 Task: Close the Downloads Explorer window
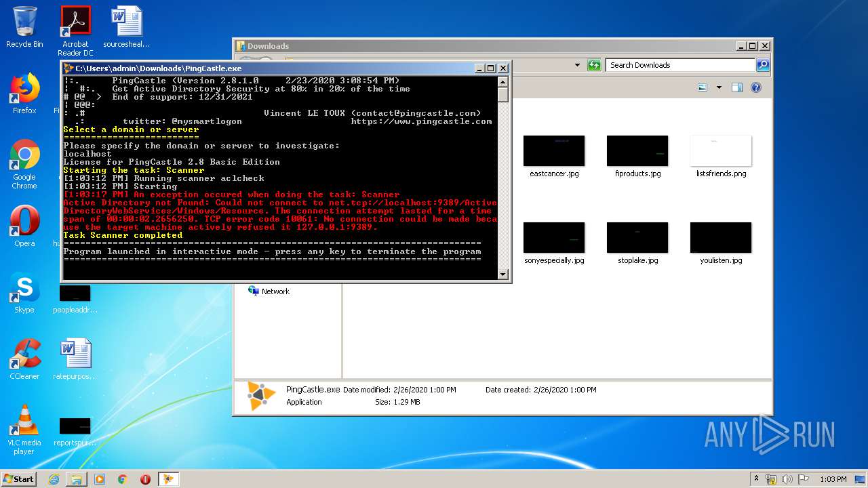[764, 46]
